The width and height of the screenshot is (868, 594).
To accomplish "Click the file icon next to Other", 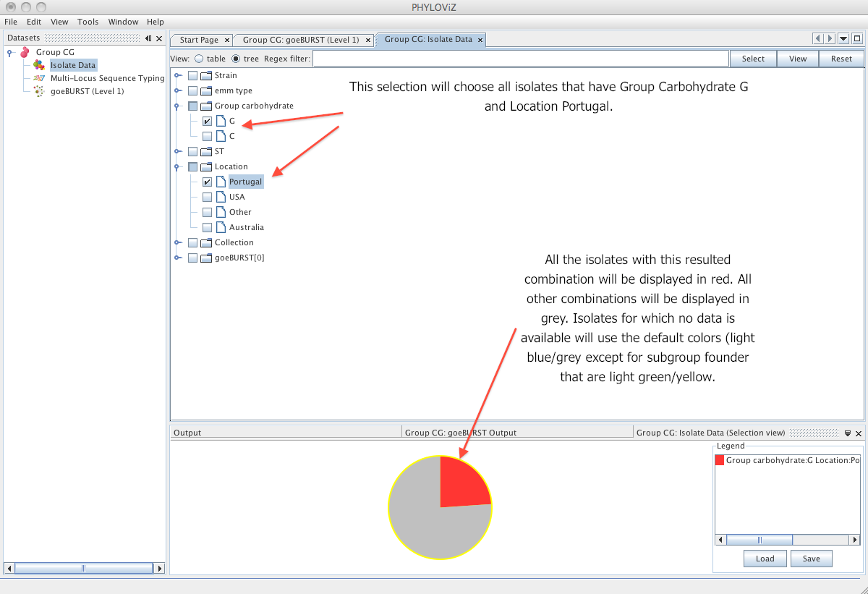I will click(x=221, y=212).
